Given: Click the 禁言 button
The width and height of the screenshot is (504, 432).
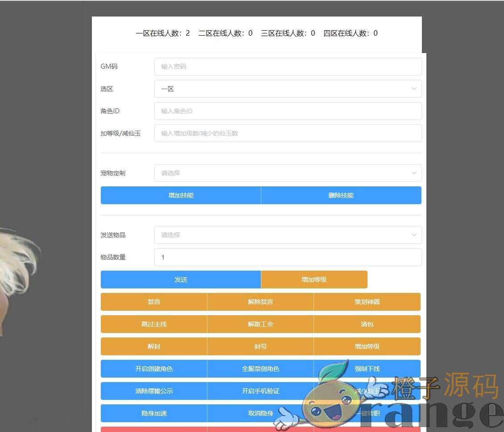Looking at the screenshot, I should tap(154, 302).
